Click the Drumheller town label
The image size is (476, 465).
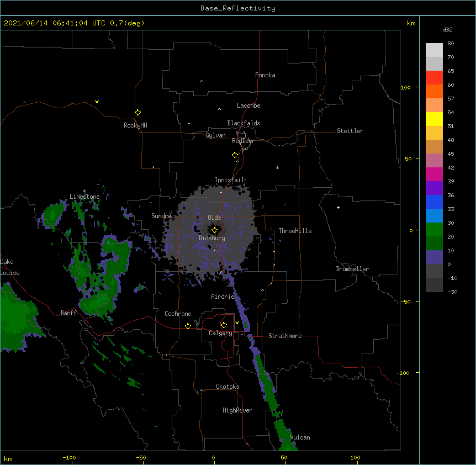[352, 269]
